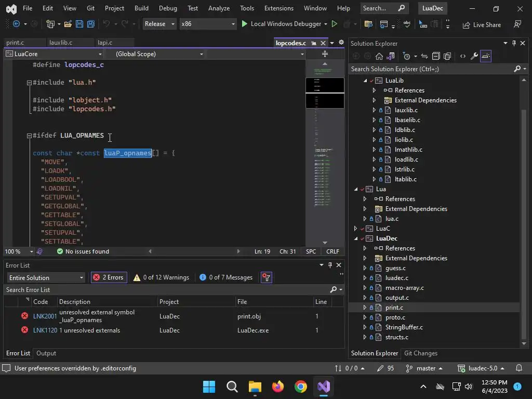
Task: Open Google Chrome from the taskbar
Action: point(301,387)
